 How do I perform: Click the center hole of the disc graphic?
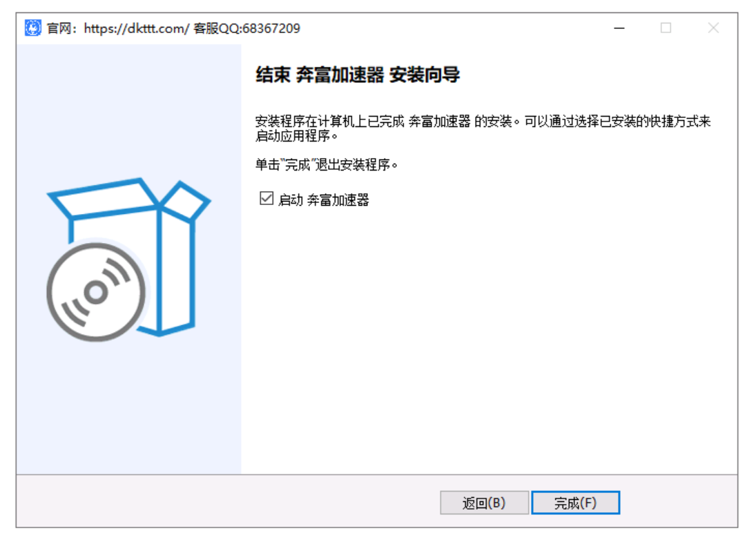pyautogui.click(x=95, y=292)
